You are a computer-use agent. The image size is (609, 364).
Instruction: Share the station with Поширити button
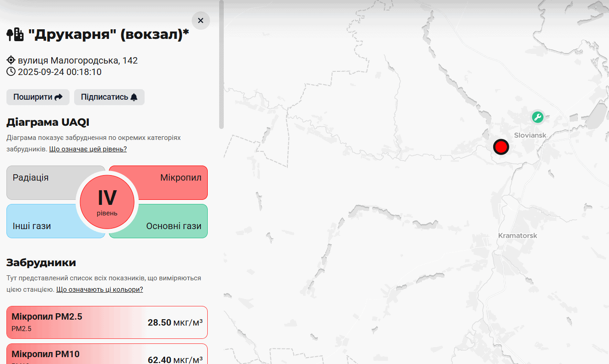point(38,97)
